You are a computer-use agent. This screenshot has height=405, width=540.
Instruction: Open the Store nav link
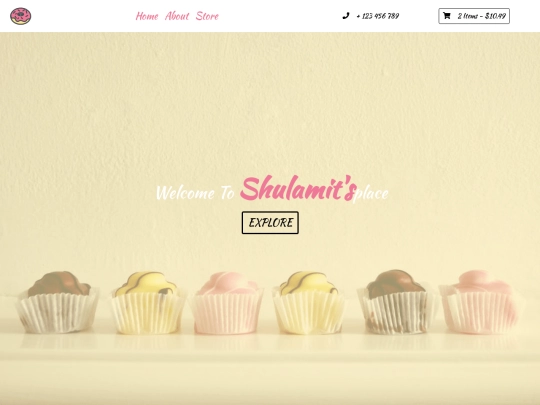[207, 16]
